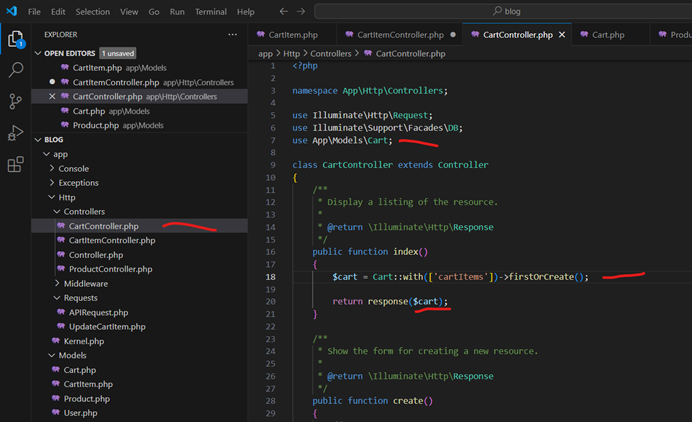Click the back navigation arrow in title bar
Viewport: 692px width, 422px height.
(284, 12)
